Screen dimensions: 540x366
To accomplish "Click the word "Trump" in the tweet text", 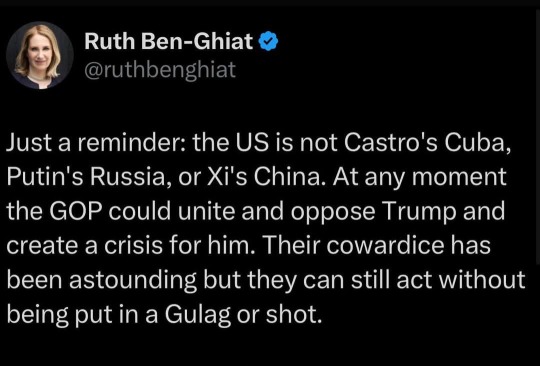I will pyautogui.click(x=420, y=211).
